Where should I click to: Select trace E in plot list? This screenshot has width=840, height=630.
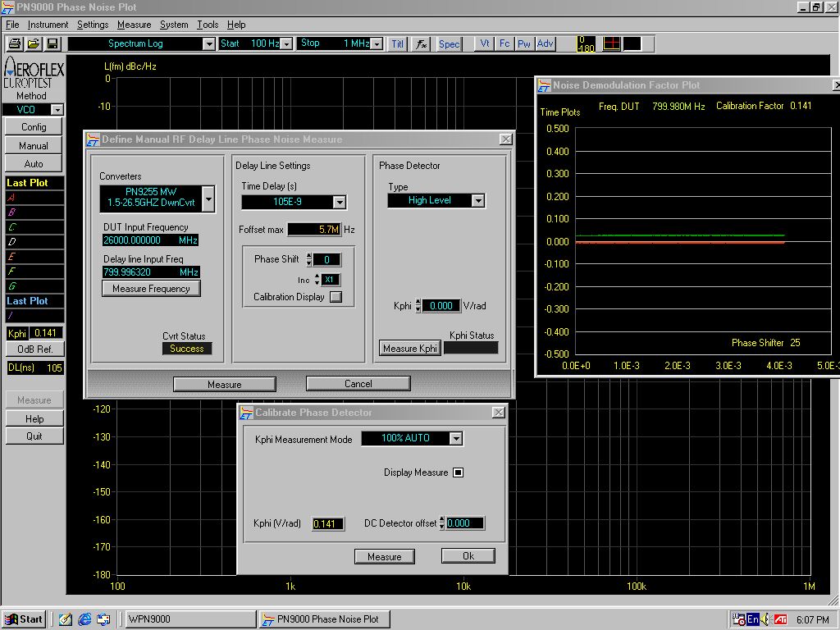(x=34, y=257)
